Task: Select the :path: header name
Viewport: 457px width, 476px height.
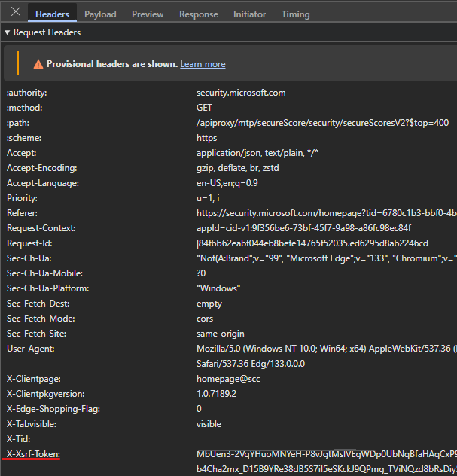Action: (18, 123)
